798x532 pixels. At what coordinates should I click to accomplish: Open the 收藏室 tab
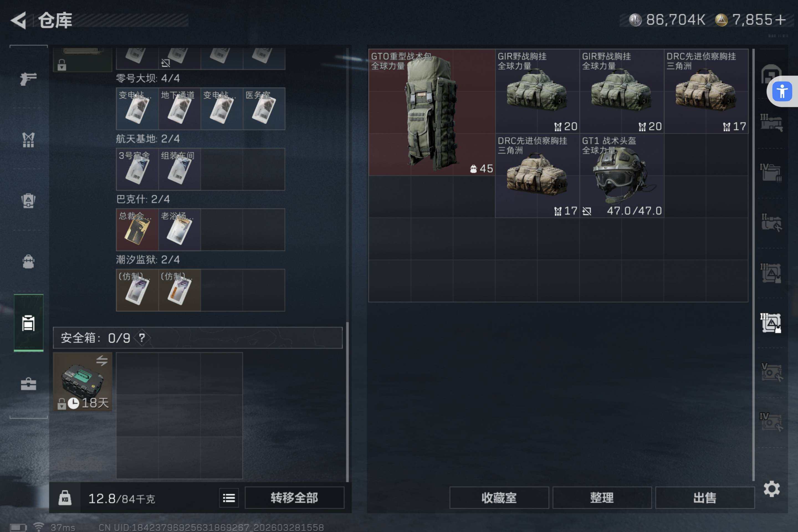(499, 498)
